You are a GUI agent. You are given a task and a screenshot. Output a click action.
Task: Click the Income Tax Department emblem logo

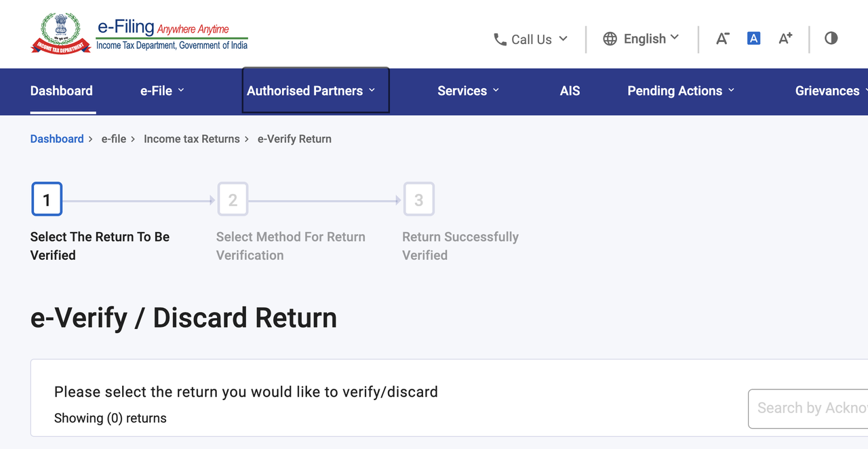click(x=61, y=34)
